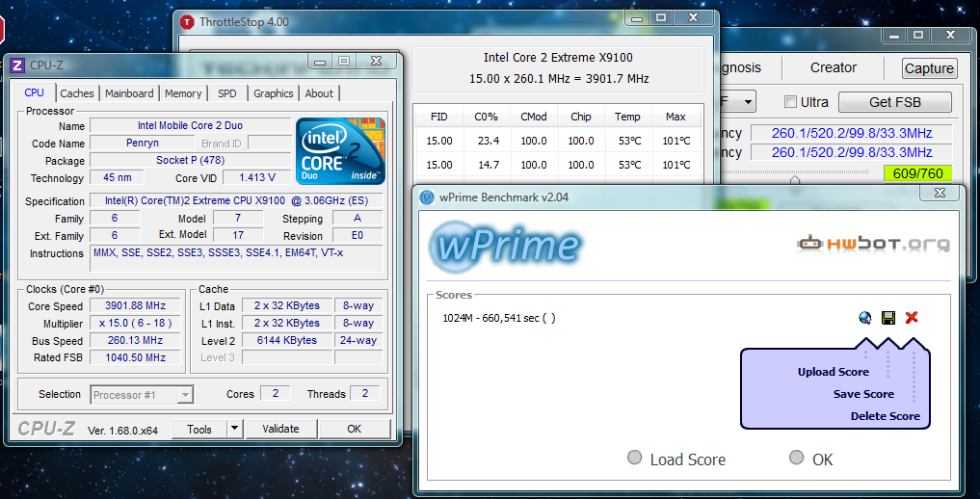The width and height of the screenshot is (980, 499).
Task: Click the Capture button
Action: [x=929, y=68]
